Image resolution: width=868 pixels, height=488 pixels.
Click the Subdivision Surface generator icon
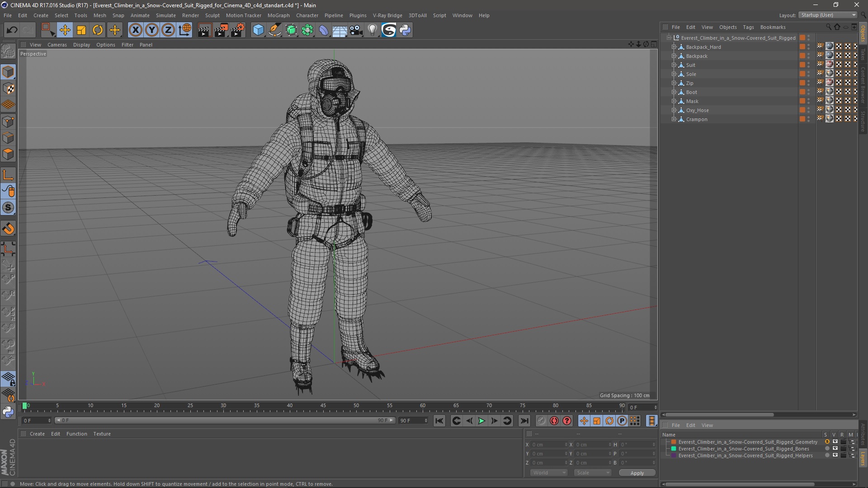291,30
